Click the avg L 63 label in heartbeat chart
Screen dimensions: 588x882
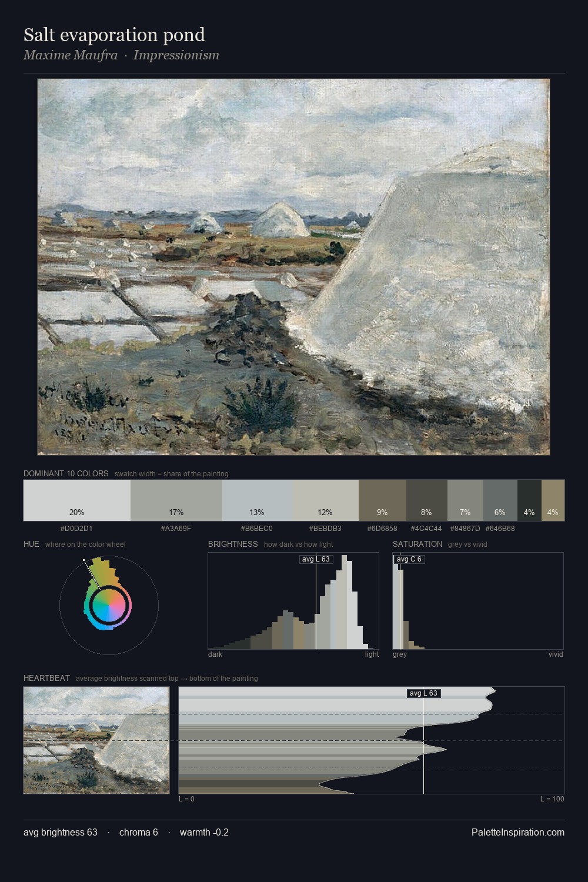click(423, 693)
